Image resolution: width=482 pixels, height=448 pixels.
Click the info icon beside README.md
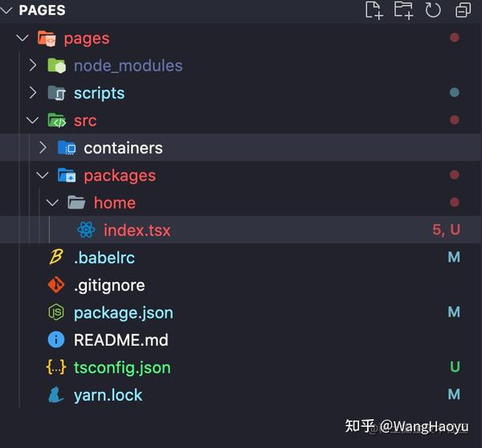[56, 340]
